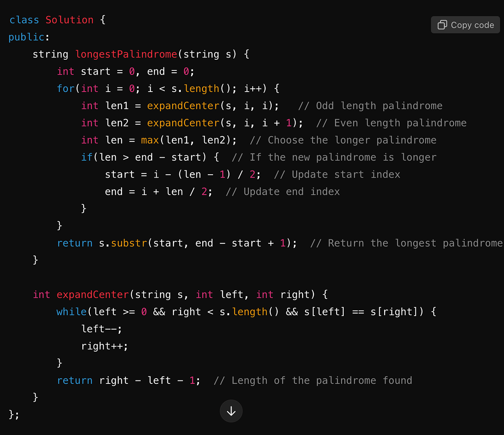Screen dimensions: 504x435
Task: Click the copy icon on the code block
Action: (442, 24)
